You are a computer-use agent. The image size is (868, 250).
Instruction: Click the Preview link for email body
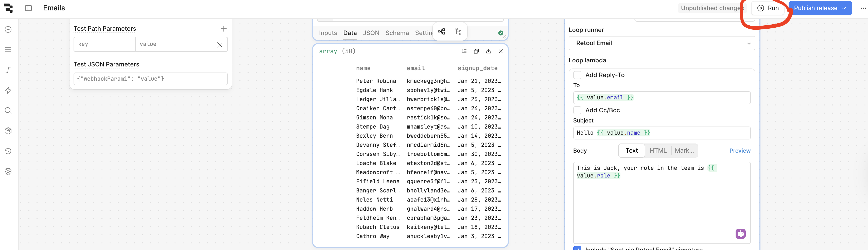click(x=740, y=151)
